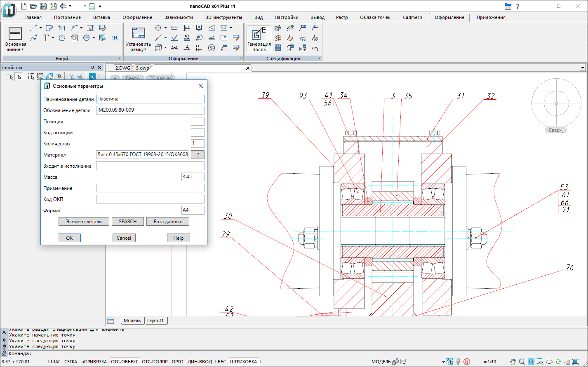Click the Генерация полок tool
Screen dimensions: 588x367
259,40
